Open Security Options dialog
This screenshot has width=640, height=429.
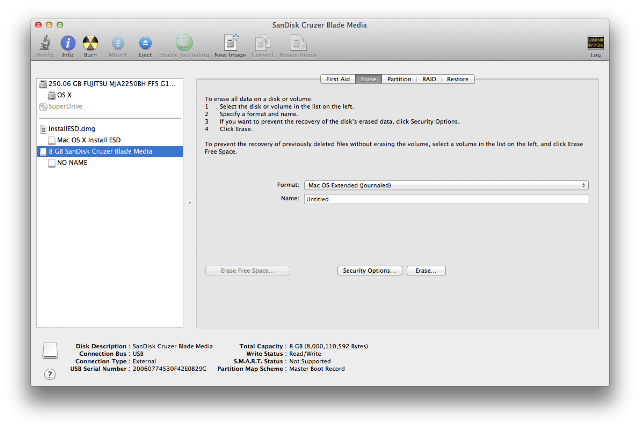369,271
